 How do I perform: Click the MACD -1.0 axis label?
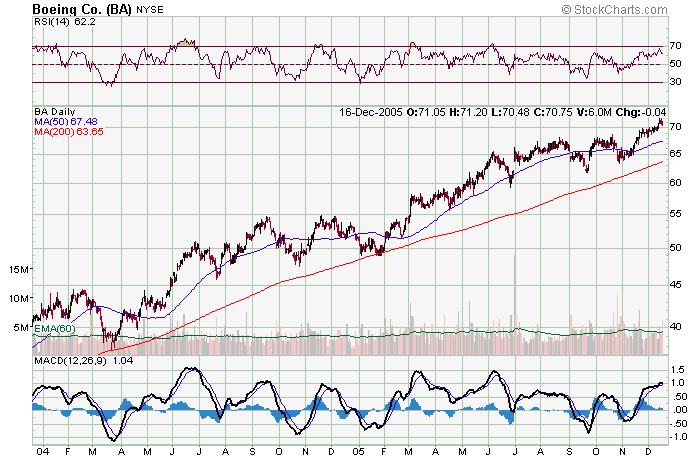[x=678, y=437]
